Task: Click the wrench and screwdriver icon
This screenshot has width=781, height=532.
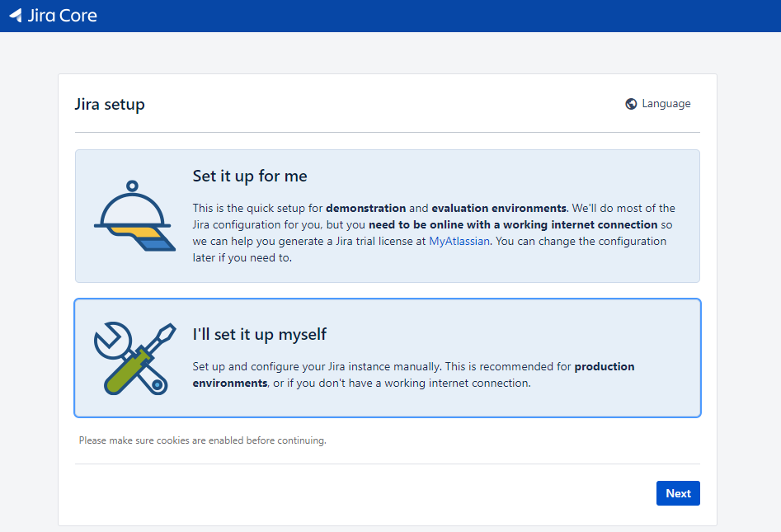Action: pos(134,358)
